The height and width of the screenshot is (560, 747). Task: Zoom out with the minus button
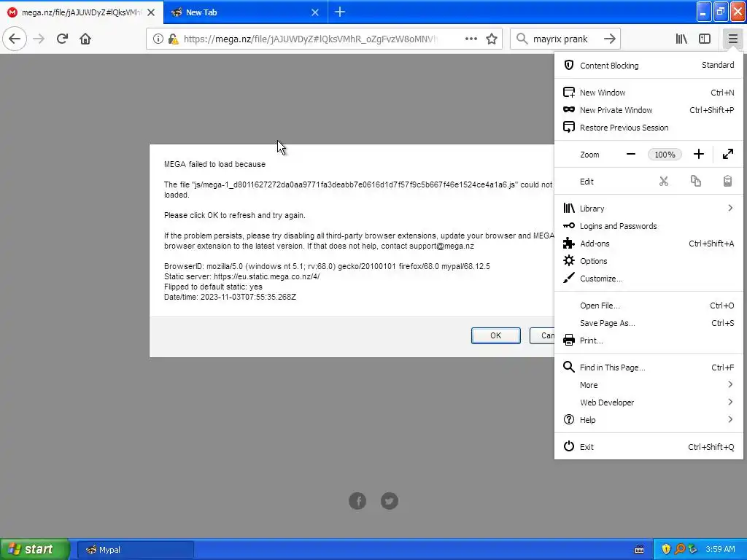point(631,155)
